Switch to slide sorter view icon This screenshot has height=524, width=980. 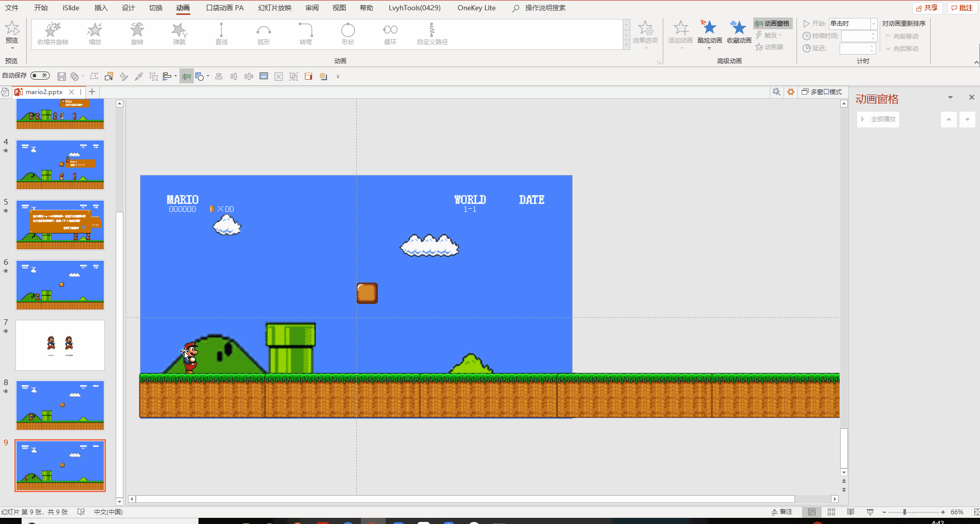pos(831,512)
